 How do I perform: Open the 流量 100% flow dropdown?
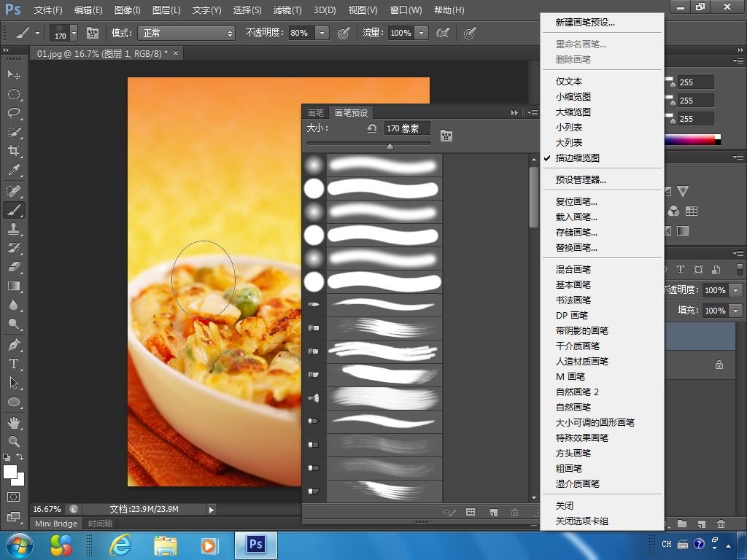click(421, 33)
